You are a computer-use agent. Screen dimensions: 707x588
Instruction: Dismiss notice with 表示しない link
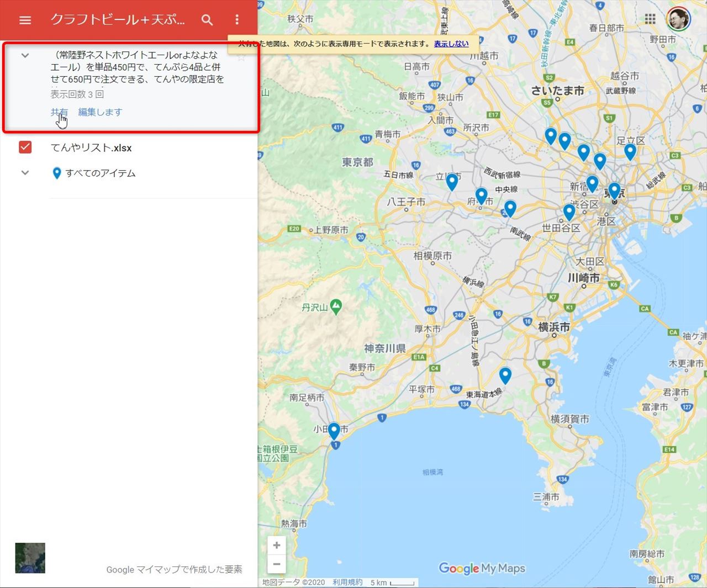(x=451, y=44)
